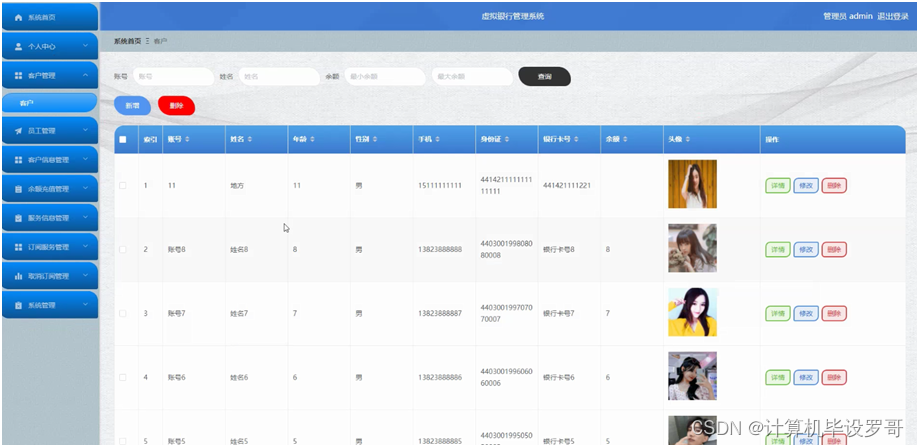Click the blue 新增 button

tap(132, 106)
